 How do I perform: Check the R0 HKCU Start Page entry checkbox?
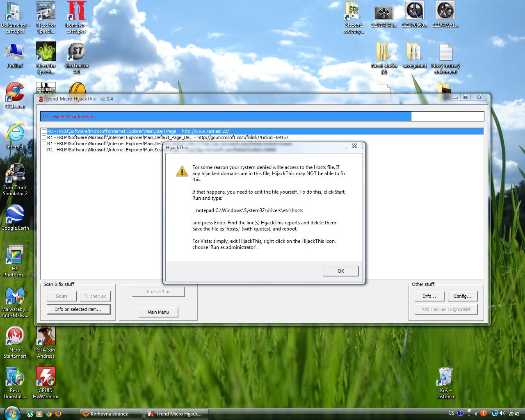(x=44, y=132)
